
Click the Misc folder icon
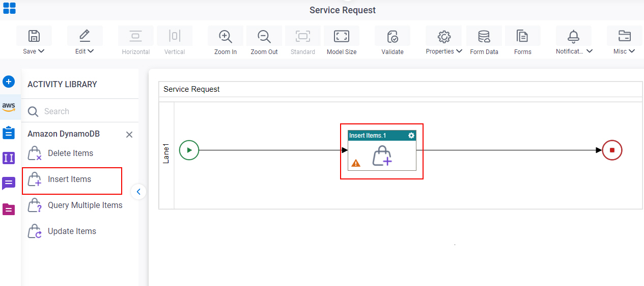coord(624,36)
